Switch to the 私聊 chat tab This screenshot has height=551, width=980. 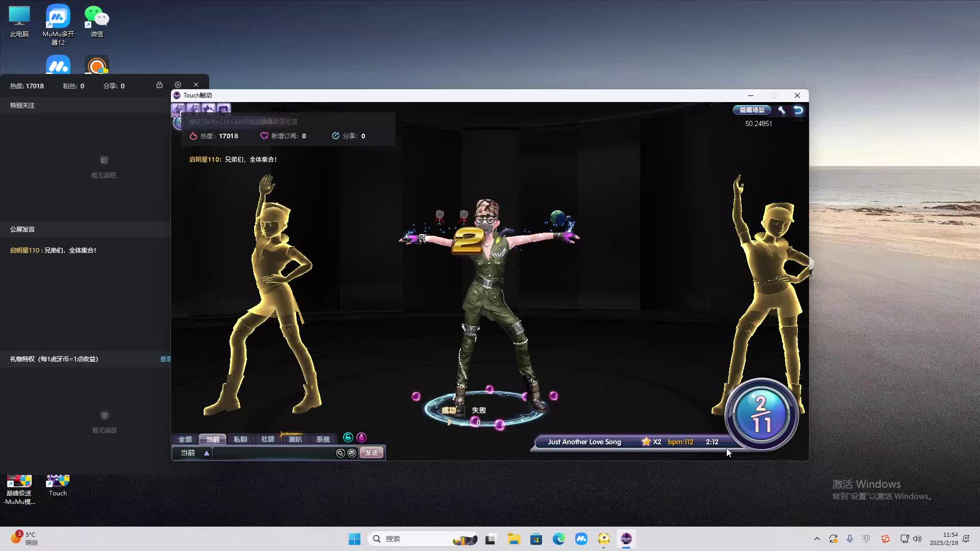240,439
